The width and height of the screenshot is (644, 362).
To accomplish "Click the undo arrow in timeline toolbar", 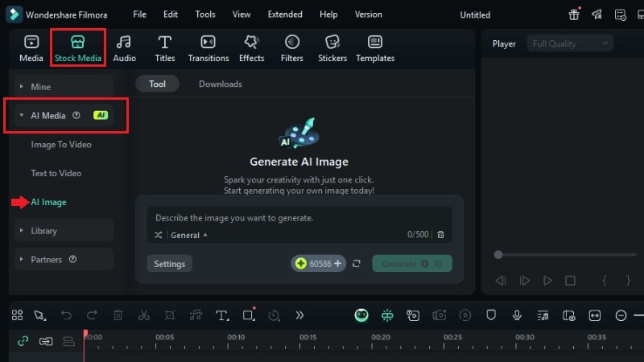I will coord(66,315).
